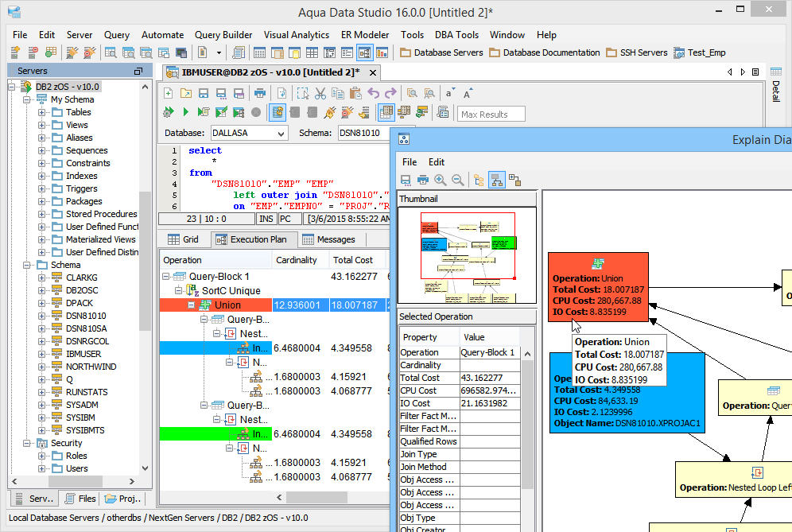Image resolution: width=792 pixels, height=532 pixels.
Task: Click the open file icon in the editor toolbar
Action: [x=186, y=94]
